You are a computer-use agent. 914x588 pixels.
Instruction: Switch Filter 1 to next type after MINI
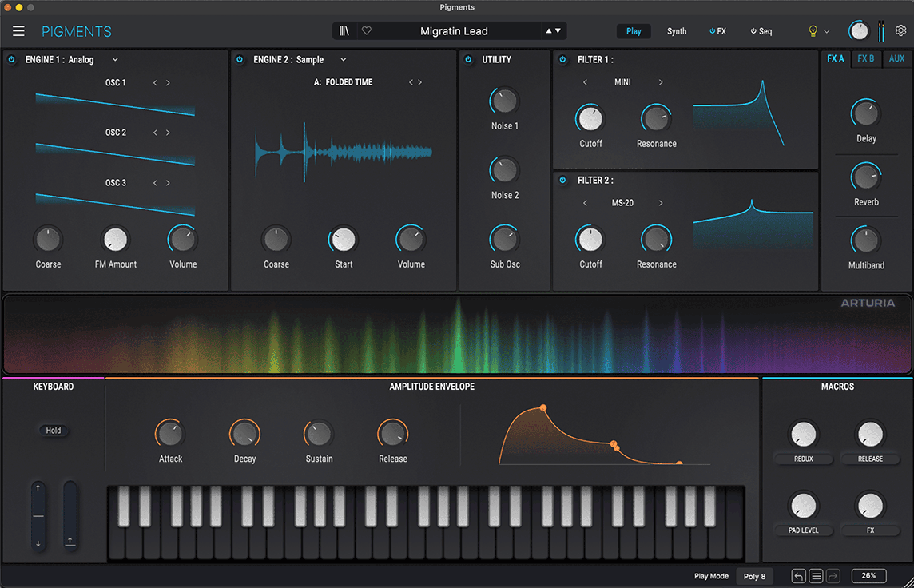click(660, 82)
